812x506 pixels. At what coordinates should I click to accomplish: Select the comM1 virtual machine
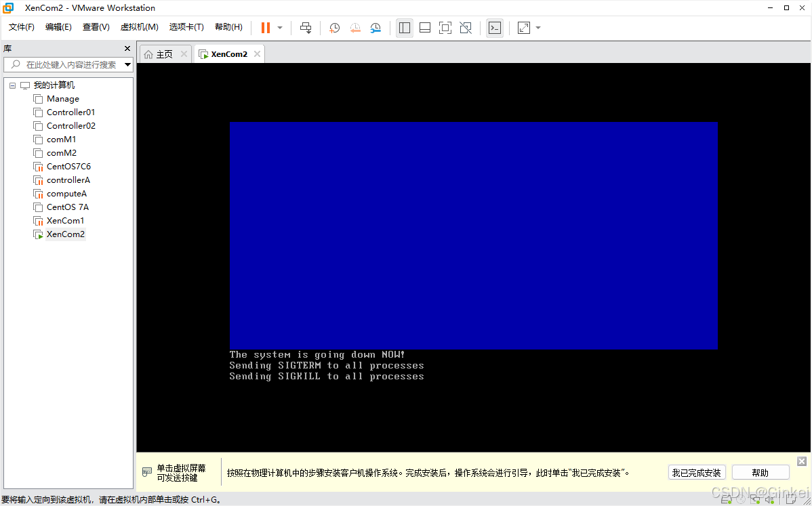click(x=61, y=139)
